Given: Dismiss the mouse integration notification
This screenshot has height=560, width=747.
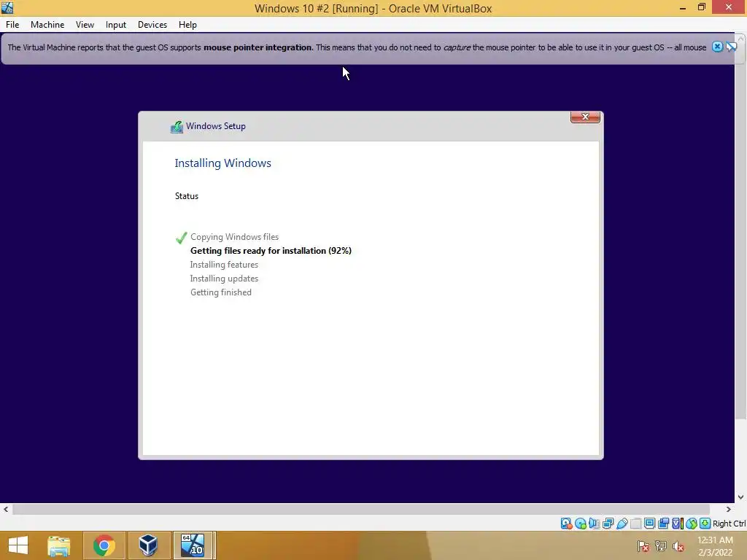Looking at the screenshot, I should 717,47.
